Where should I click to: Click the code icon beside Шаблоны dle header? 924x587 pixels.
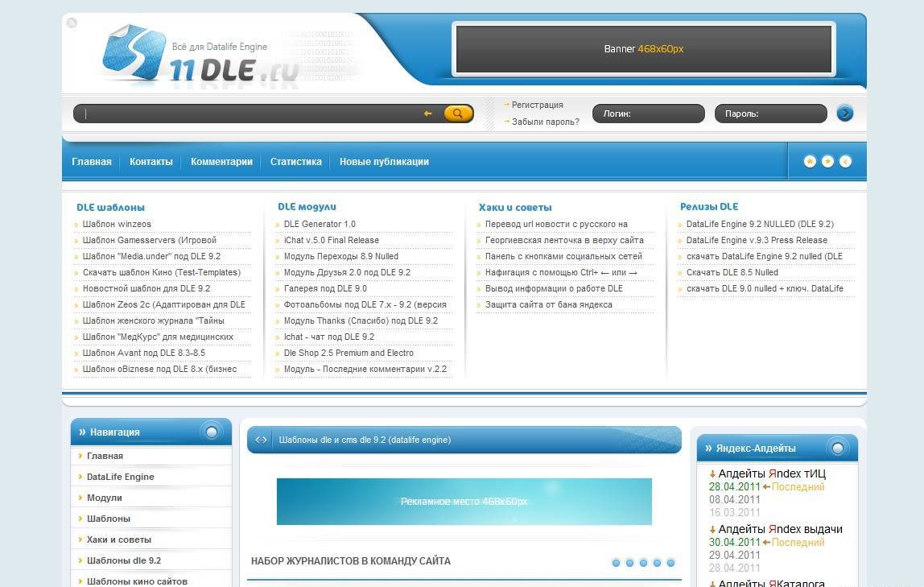pyautogui.click(x=261, y=440)
